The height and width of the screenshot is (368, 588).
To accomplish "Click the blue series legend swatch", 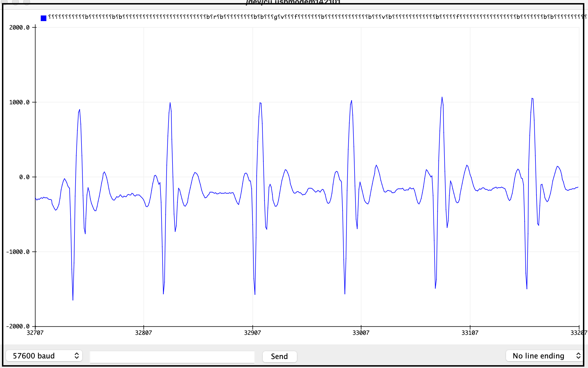I will 44,18.
